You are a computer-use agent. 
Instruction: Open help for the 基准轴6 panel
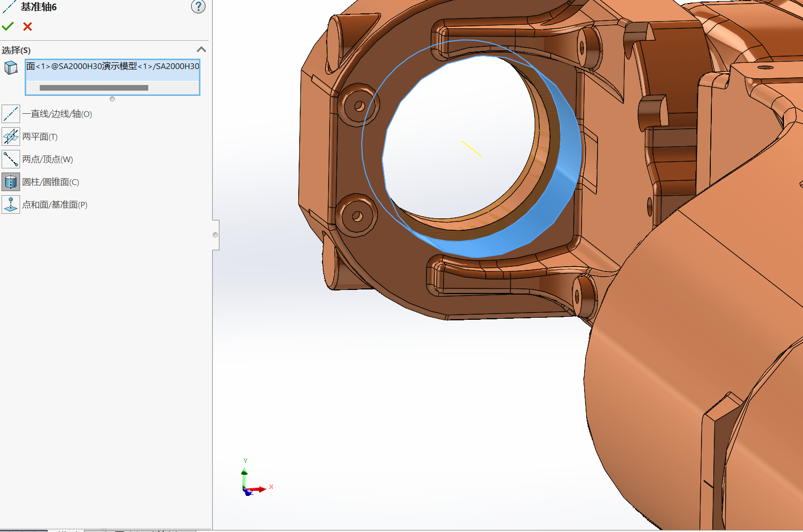[x=198, y=7]
